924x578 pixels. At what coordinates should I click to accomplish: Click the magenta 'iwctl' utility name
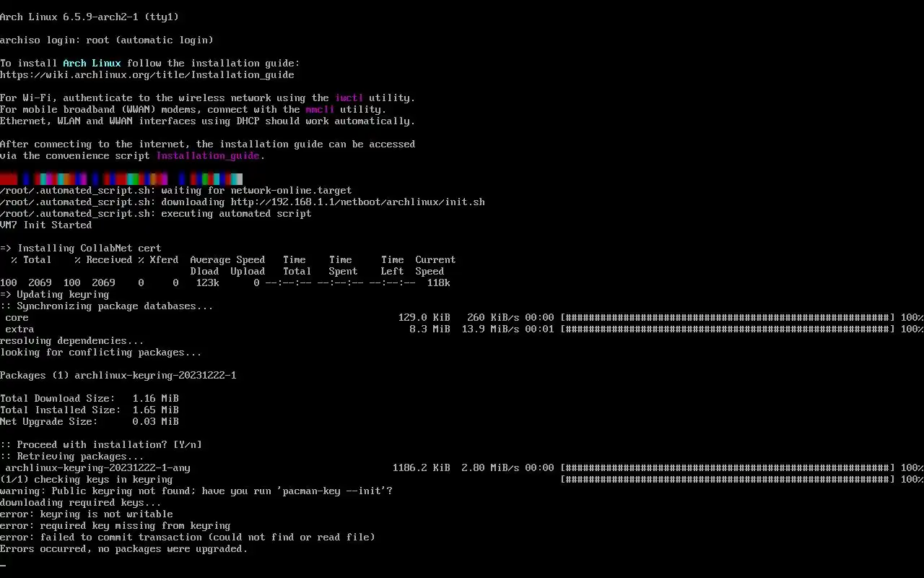(x=349, y=98)
